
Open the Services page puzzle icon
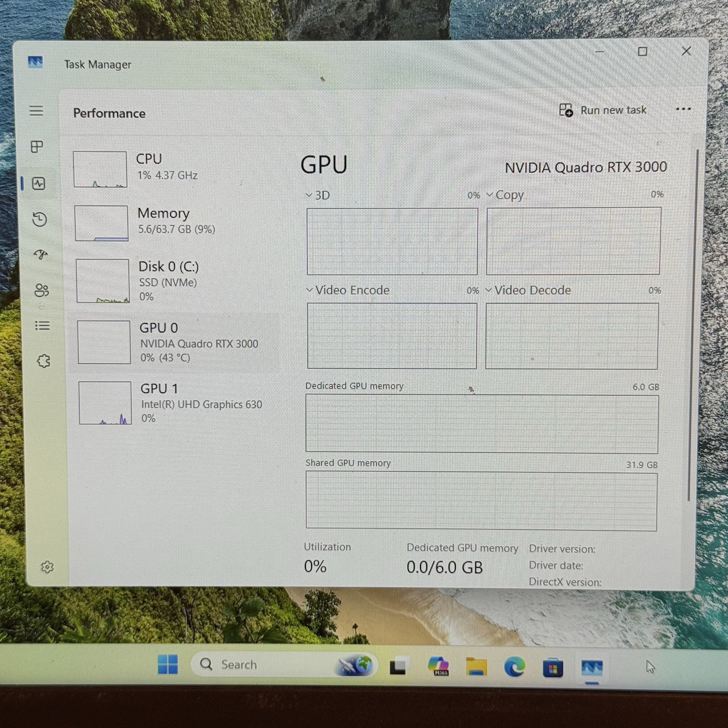point(44,361)
